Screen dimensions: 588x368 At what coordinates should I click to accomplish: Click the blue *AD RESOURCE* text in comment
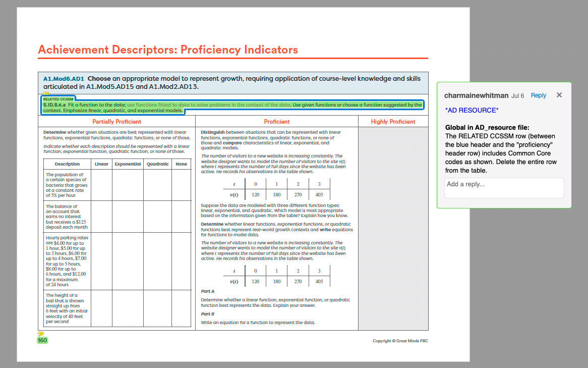(472, 110)
